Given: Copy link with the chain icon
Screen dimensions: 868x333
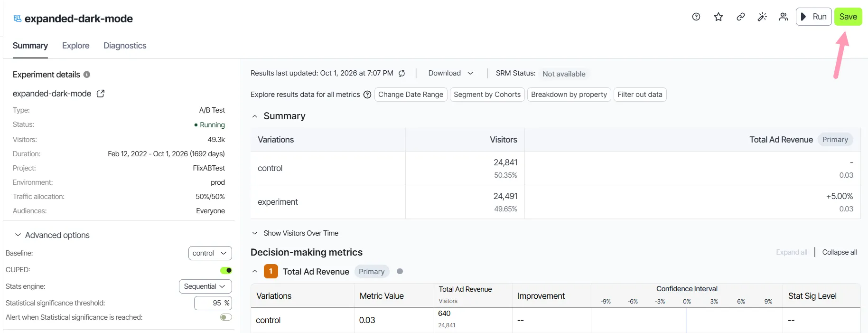Looking at the screenshot, I should (740, 17).
